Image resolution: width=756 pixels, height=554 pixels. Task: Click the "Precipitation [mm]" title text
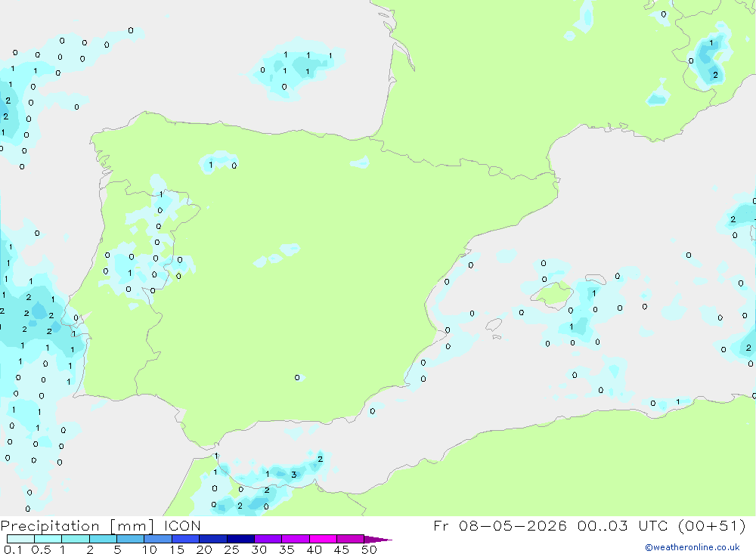(x=77, y=526)
